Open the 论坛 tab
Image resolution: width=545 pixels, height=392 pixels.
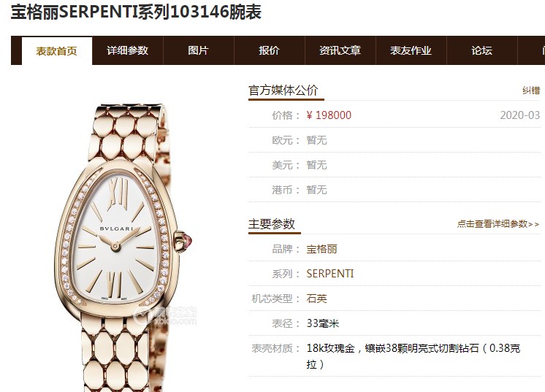(x=482, y=50)
